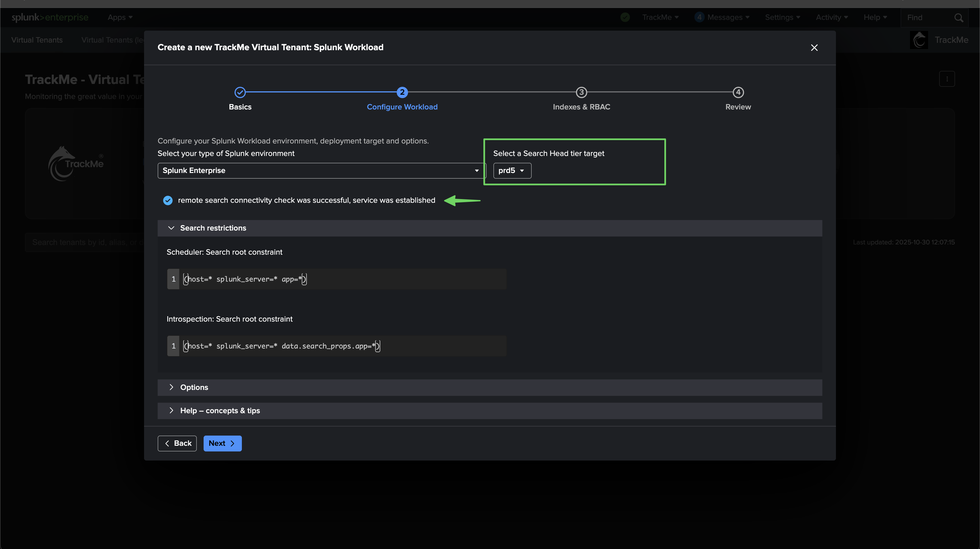Expand Help – concepts & tips section
The width and height of the screenshot is (980, 549).
(220, 411)
